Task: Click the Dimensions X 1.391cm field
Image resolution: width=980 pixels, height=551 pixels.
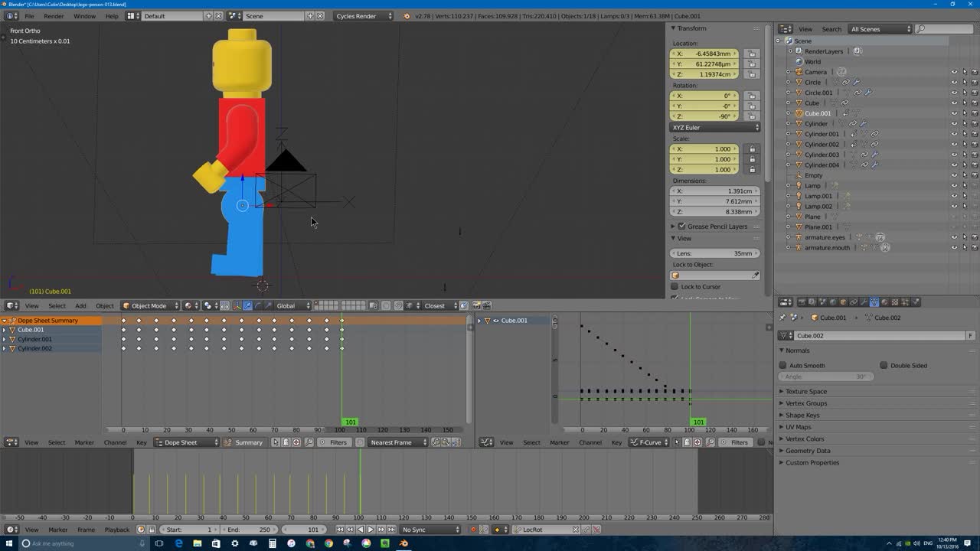Action: click(715, 191)
